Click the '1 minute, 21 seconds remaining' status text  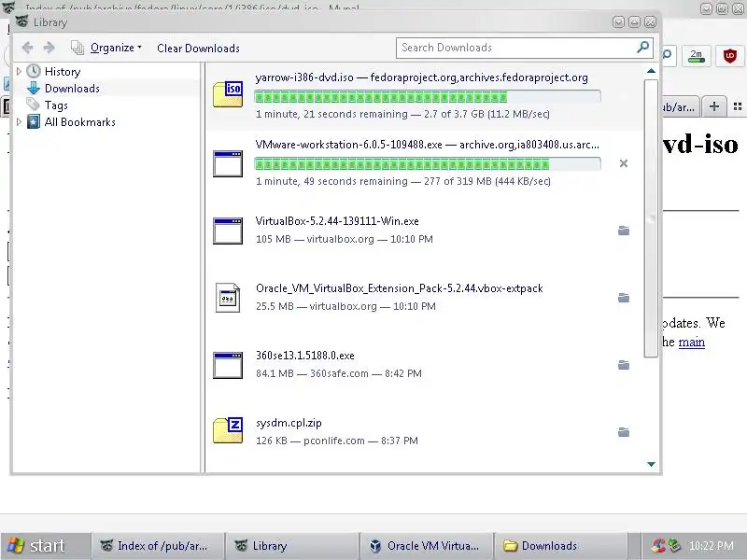tap(331, 114)
